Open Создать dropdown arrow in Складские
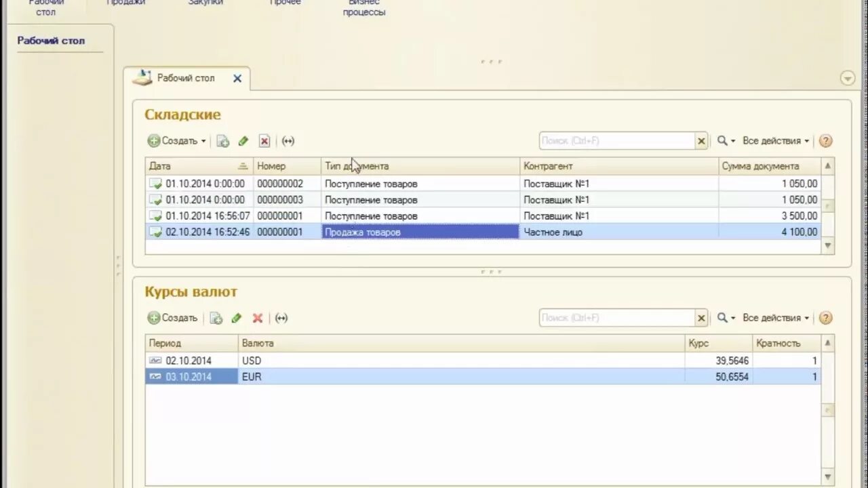The height and width of the screenshot is (488, 868). pyautogui.click(x=203, y=141)
